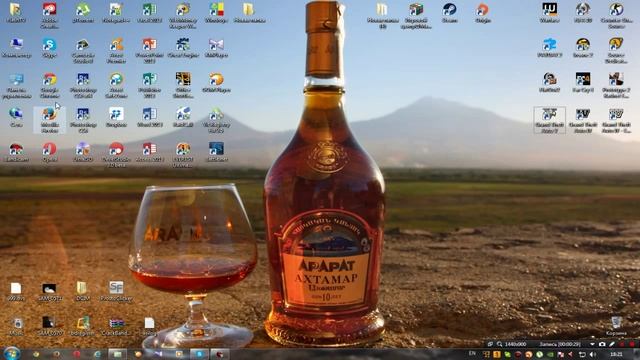The width and height of the screenshot is (640, 360).
Task: Launch the µTorrent desktop shortcut
Action: point(82,12)
